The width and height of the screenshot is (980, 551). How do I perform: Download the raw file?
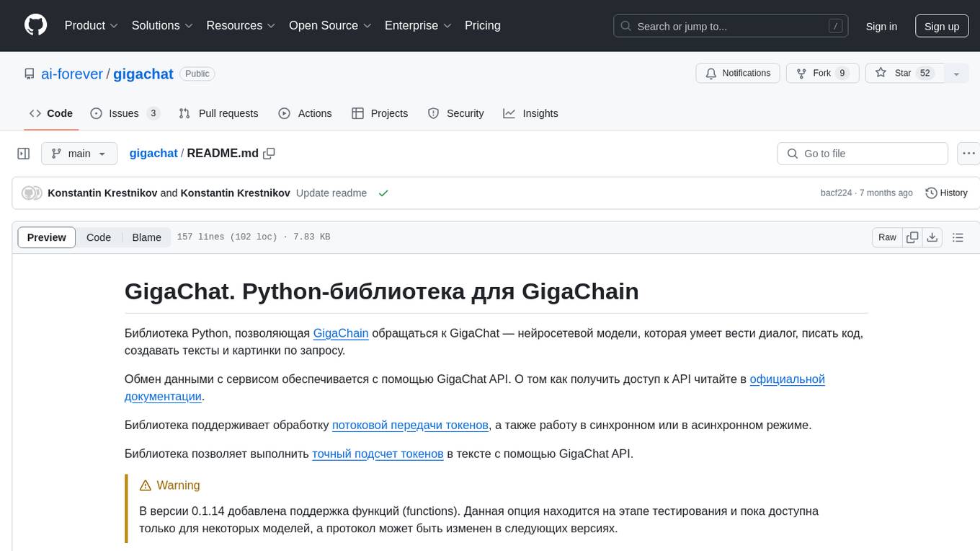[x=932, y=237]
